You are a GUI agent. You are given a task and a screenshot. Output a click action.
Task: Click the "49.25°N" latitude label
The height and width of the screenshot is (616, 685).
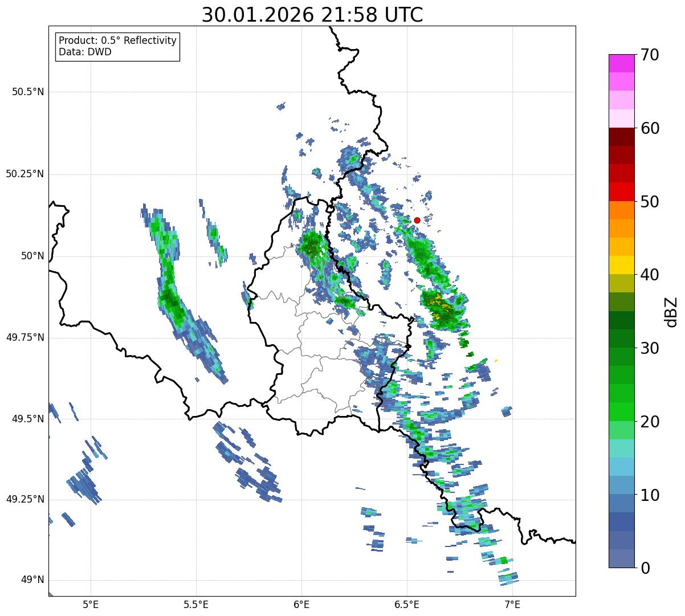(25, 499)
